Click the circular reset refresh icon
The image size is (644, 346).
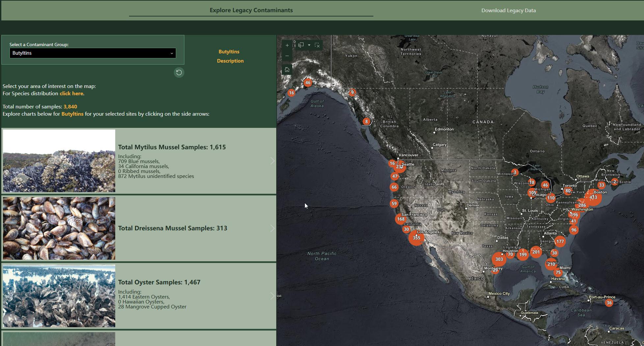pyautogui.click(x=179, y=72)
